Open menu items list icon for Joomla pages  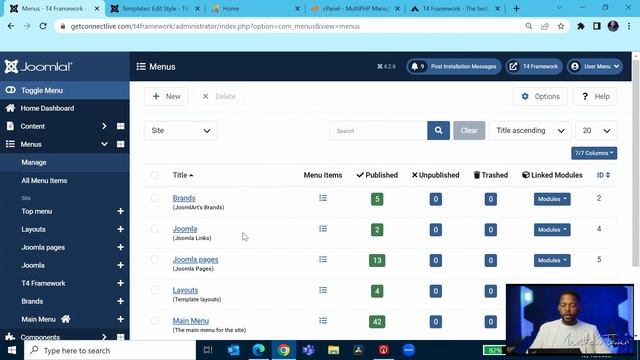coord(323,260)
